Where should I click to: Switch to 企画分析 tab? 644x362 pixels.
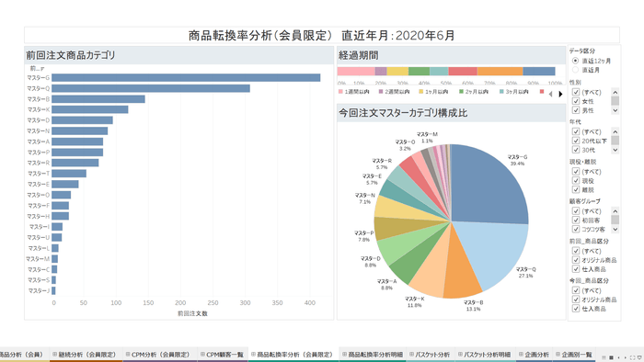[x=534, y=355]
